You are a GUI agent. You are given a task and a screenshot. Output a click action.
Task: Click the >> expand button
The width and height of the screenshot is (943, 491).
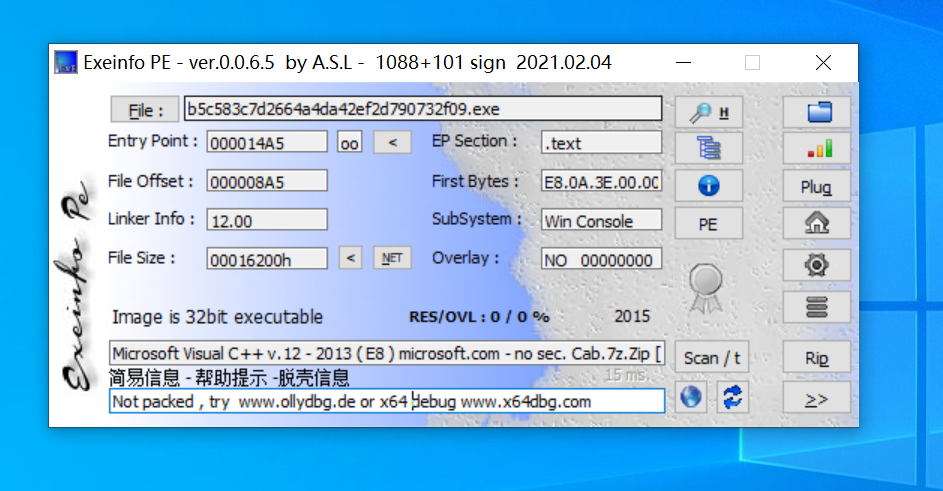coord(817,397)
